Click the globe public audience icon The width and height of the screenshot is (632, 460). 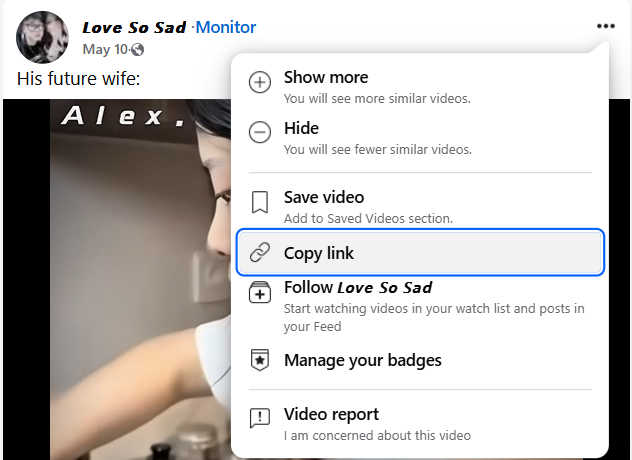(137, 49)
